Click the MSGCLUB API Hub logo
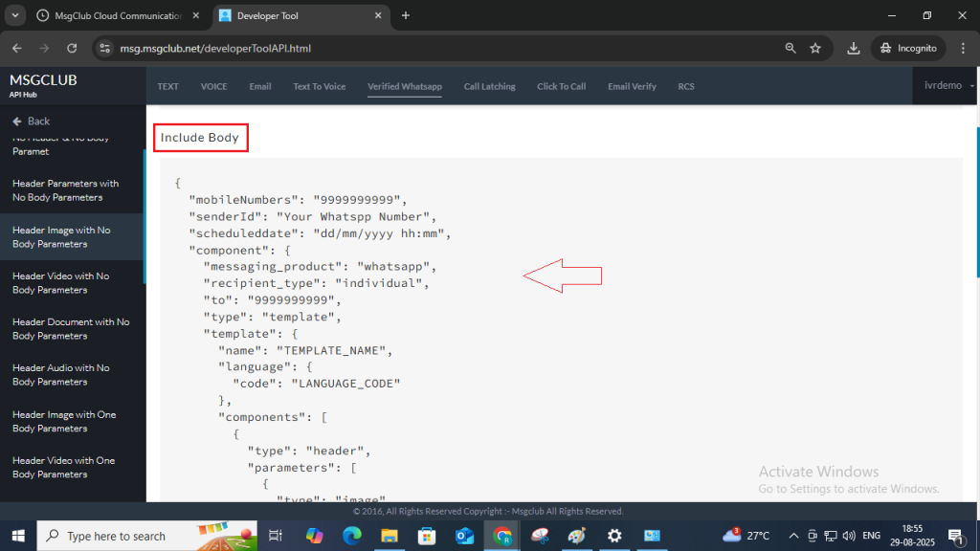Screen dimensions: 980x551 tap(43, 85)
